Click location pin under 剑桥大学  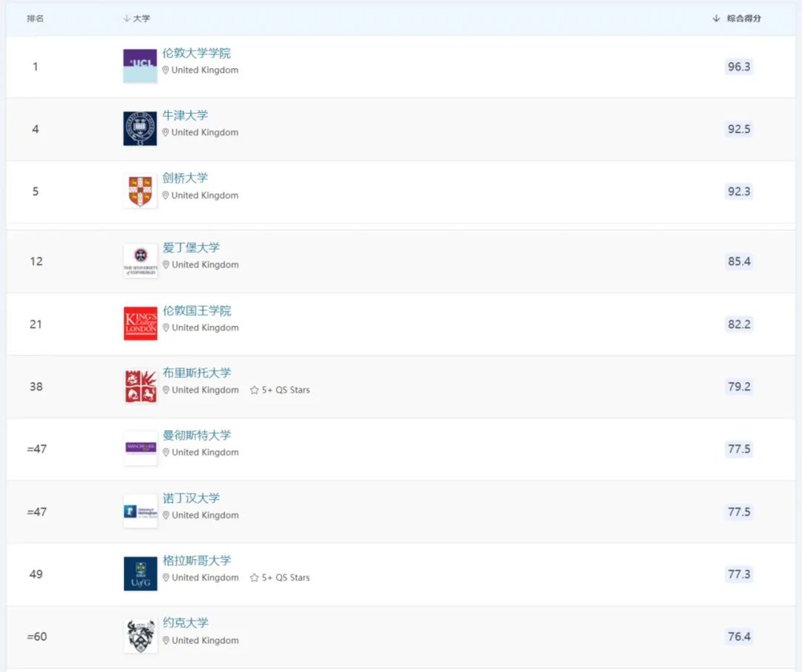(166, 195)
